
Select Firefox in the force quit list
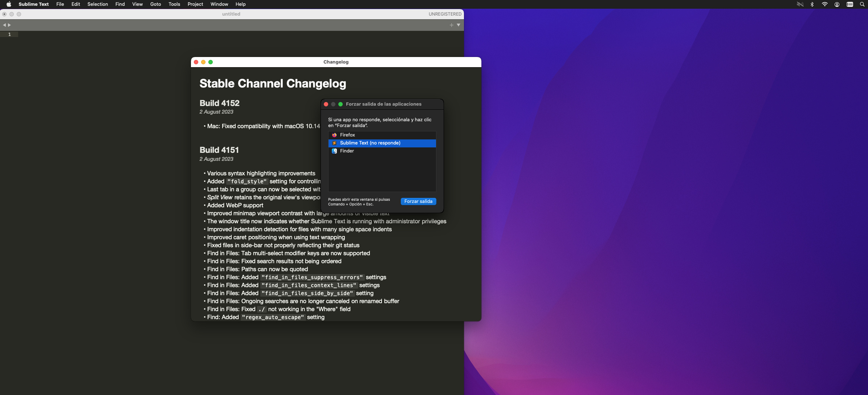click(x=382, y=135)
